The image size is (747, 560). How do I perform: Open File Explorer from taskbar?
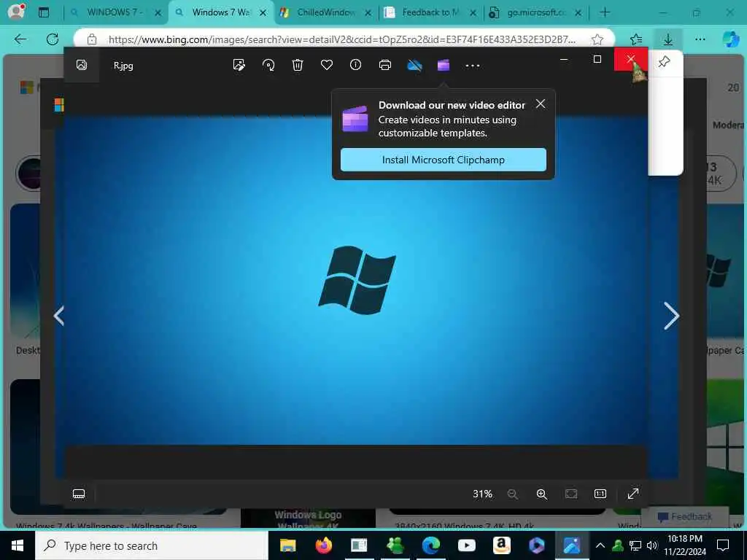[x=287, y=545]
